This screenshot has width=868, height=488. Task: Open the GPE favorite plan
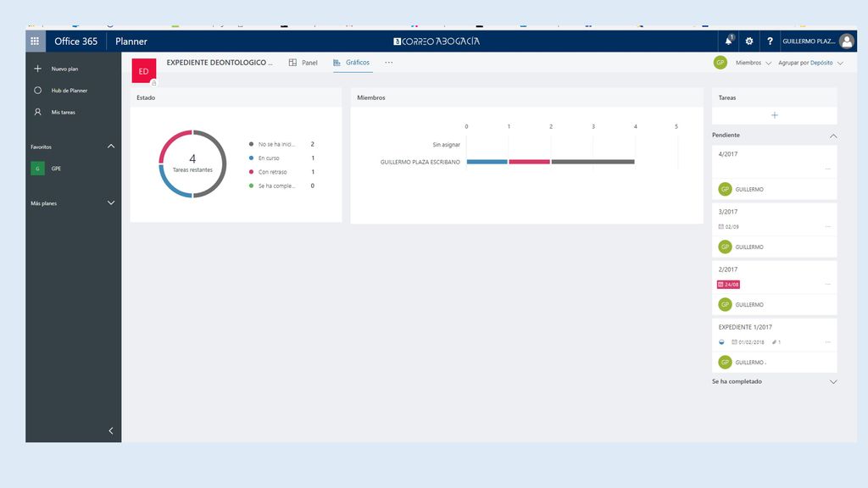pyautogui.click(x=56, y=169)
